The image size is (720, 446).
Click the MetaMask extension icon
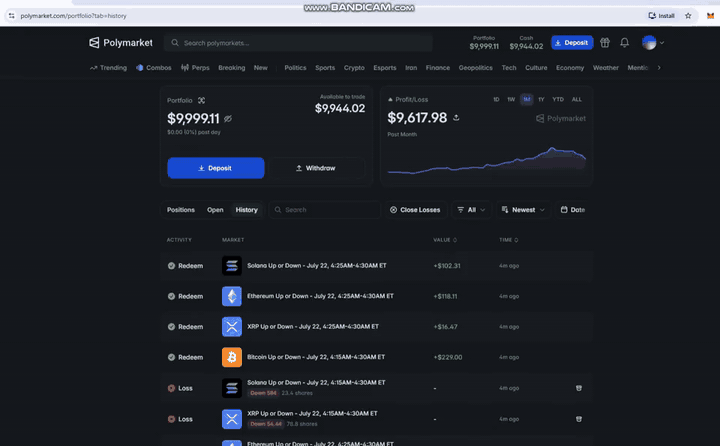710,16
